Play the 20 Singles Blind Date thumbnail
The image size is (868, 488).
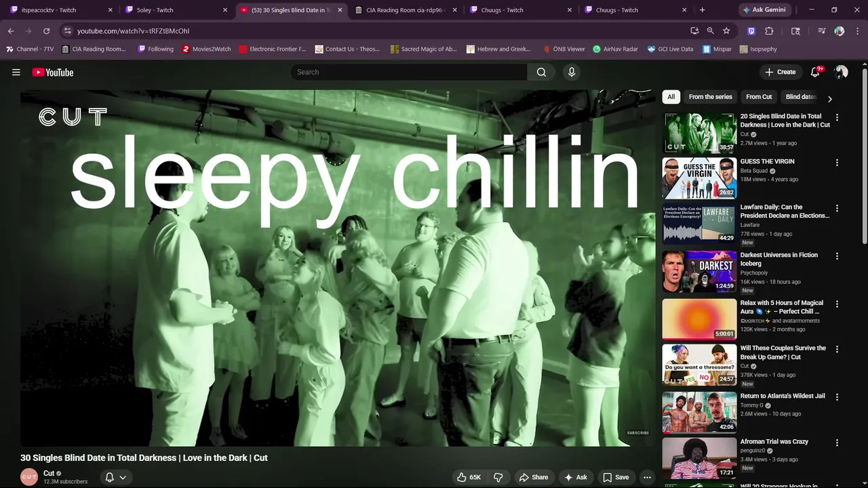(x=699, y=132)
